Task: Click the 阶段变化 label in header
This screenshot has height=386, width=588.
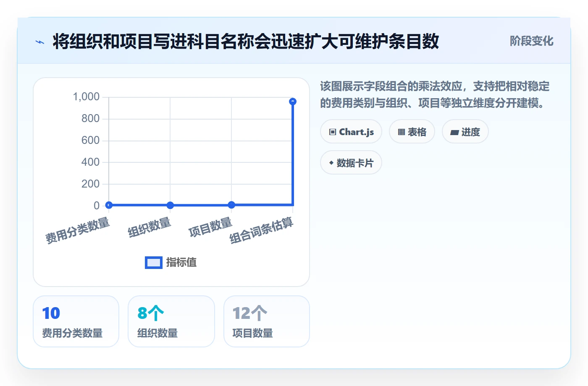Action: (x=531, y=41)
